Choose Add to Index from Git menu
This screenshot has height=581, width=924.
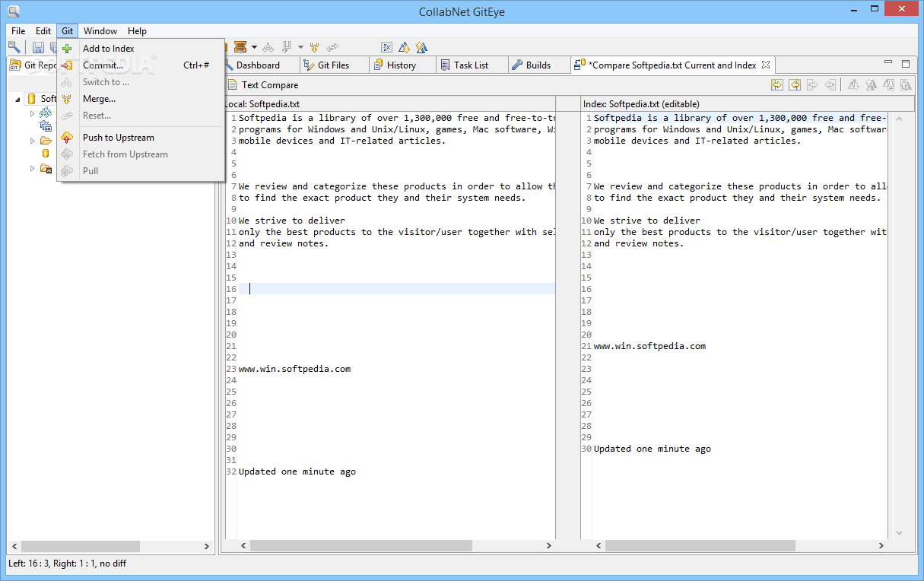point(141,49)
